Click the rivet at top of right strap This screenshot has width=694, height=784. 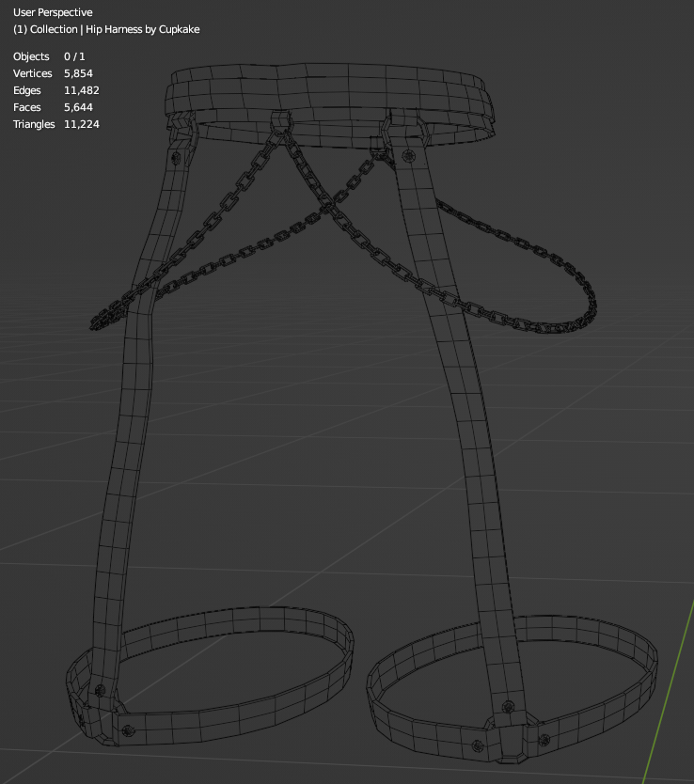[407, 156]
